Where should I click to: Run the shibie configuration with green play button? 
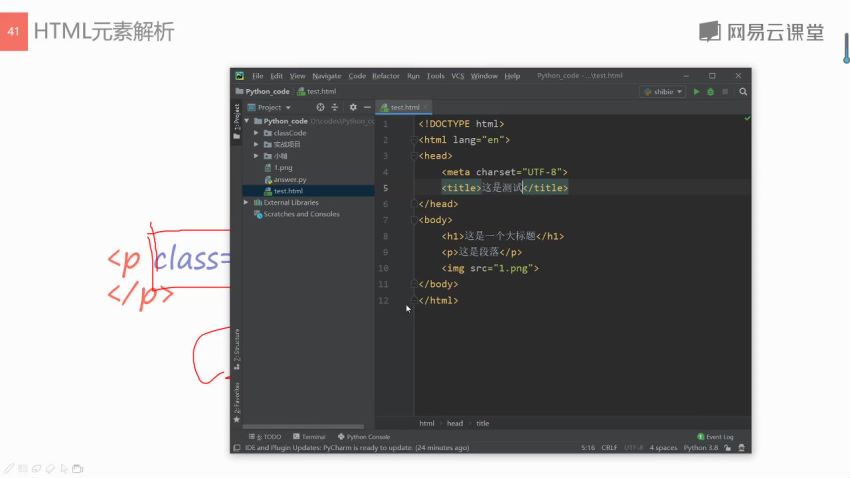[x=697, y=92]
